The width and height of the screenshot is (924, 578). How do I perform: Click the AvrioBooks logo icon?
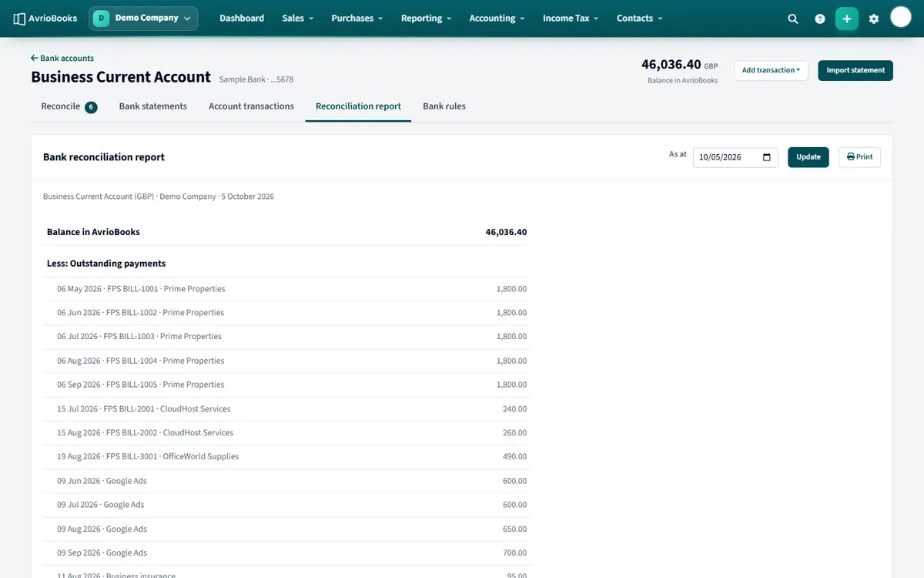pos(19,18)
